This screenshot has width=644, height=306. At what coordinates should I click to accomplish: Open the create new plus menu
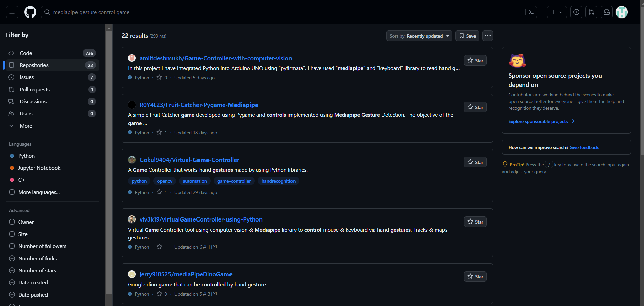tap(557, 12)
